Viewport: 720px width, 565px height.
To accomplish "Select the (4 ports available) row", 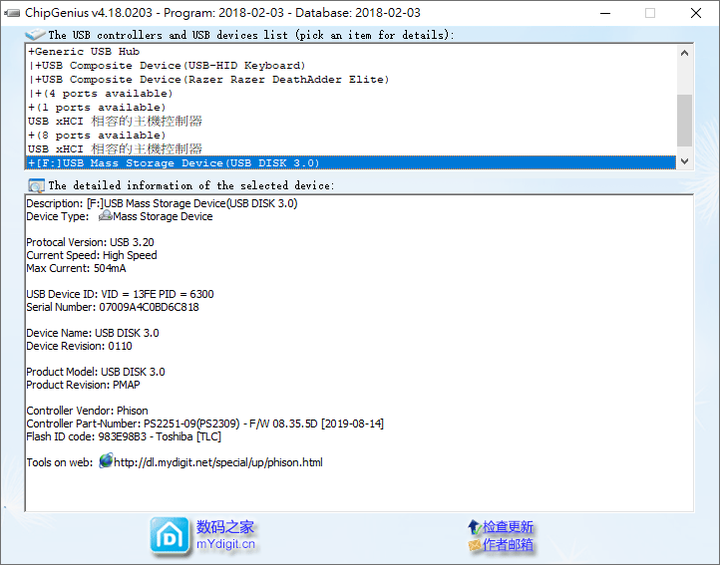I will click(350, 93).
